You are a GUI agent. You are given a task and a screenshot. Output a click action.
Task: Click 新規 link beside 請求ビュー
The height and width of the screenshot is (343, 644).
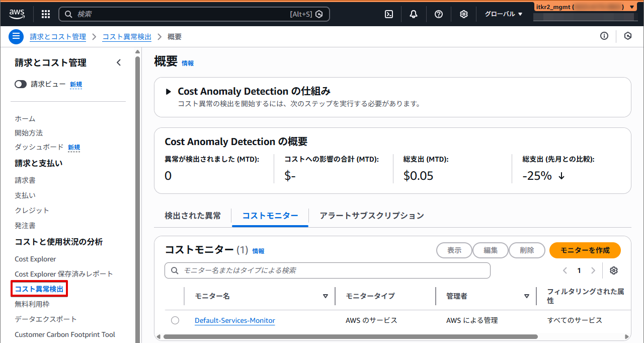coord(76,85)
